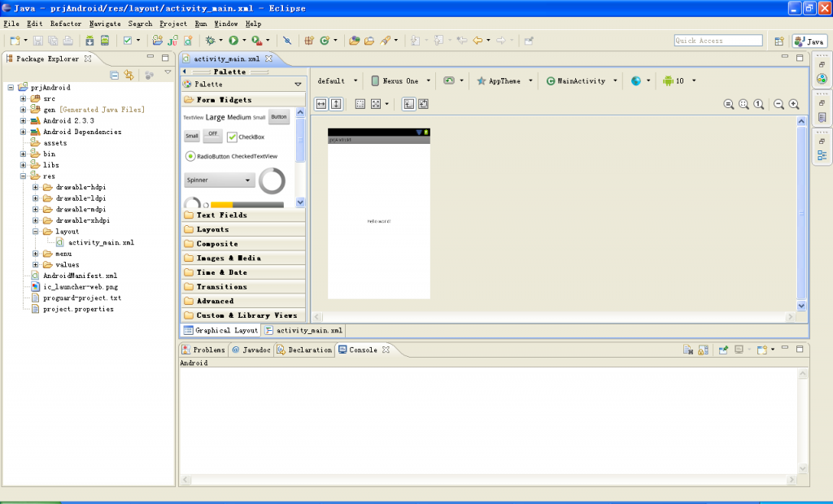Click the Quick Access input field
The width and height of the screenshot is (833, 504).
718,41
